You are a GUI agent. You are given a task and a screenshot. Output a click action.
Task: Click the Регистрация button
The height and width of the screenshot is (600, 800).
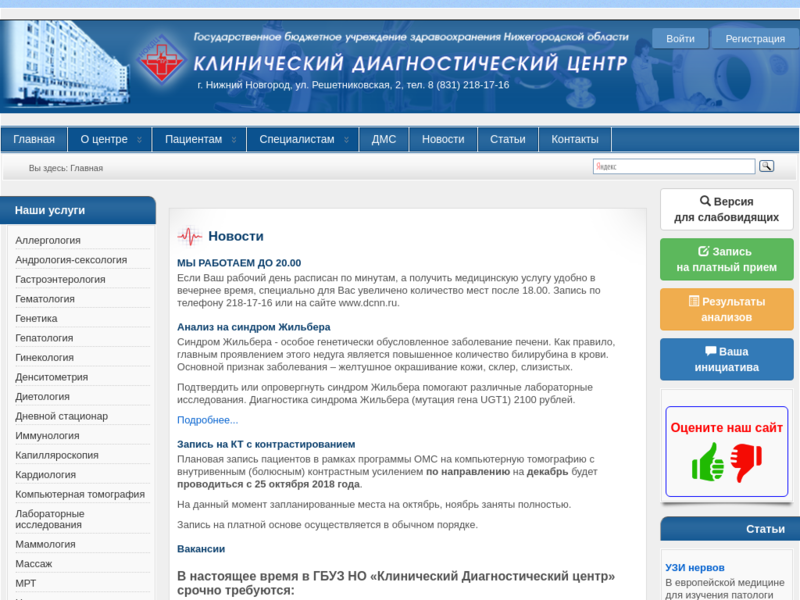click(x=755, y=39)
